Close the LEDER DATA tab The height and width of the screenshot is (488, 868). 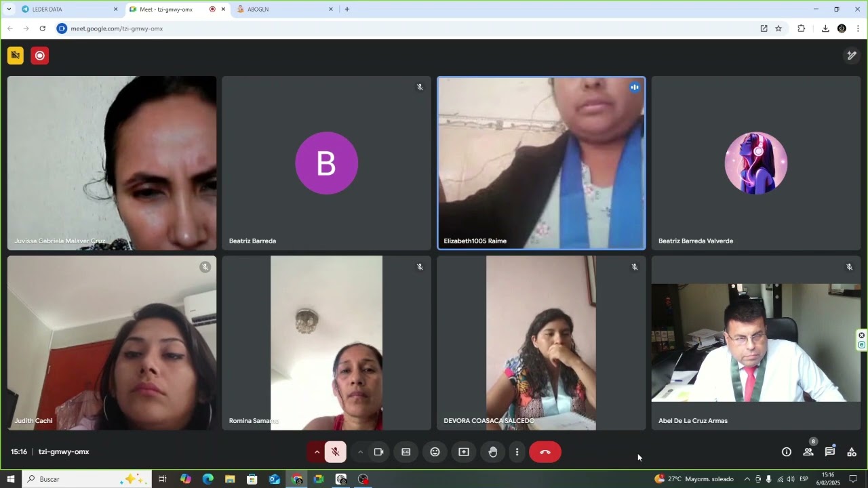pos(115,9)
